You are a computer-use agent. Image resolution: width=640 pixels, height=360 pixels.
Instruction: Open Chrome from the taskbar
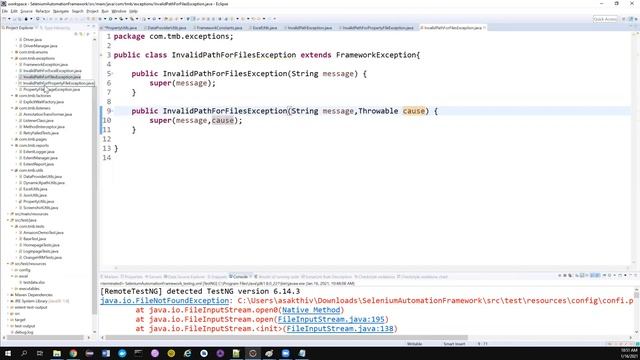coord(73,353)
